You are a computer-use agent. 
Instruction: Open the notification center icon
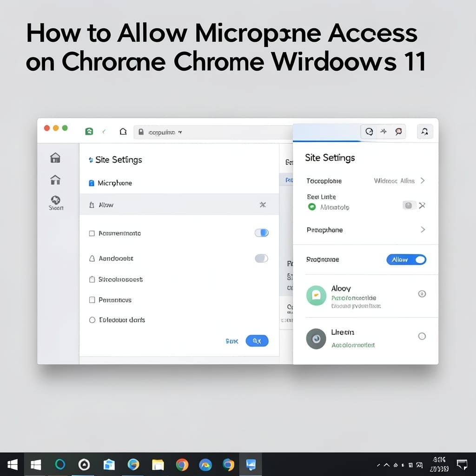click(462, 464)
